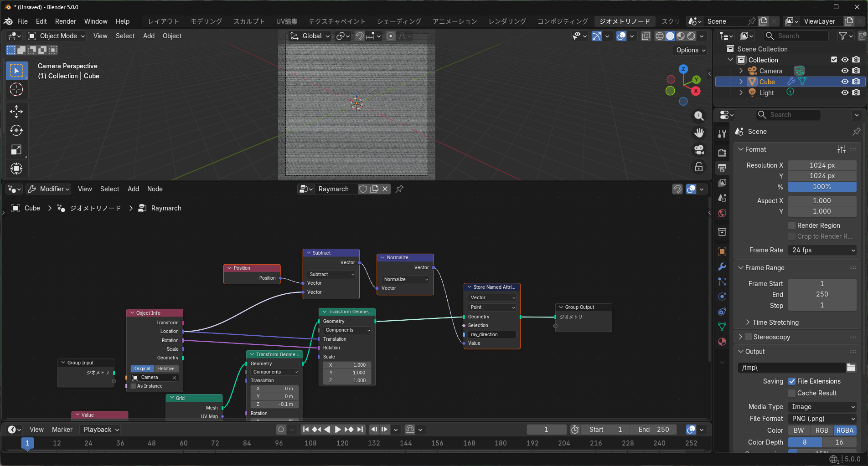Activate the Rotate tool
Image resolution: width=868 pixels, height=466 pixels.
click(16, 131)
